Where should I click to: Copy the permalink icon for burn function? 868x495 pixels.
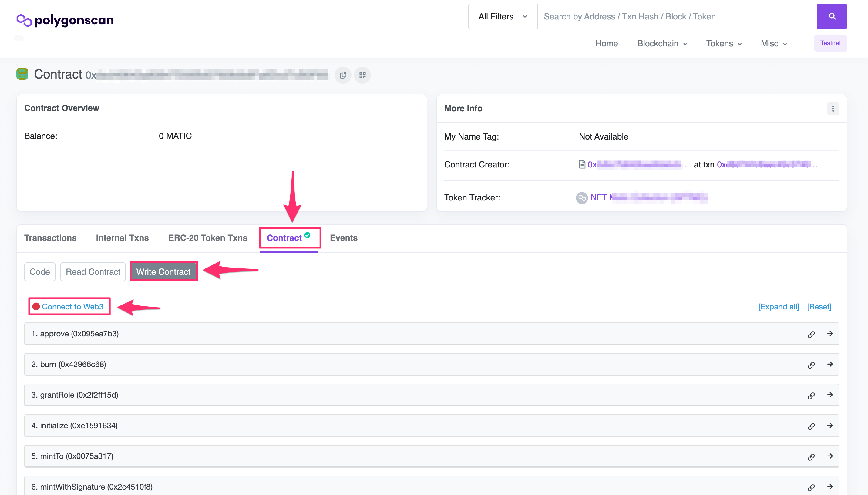(x=811, y=365)
